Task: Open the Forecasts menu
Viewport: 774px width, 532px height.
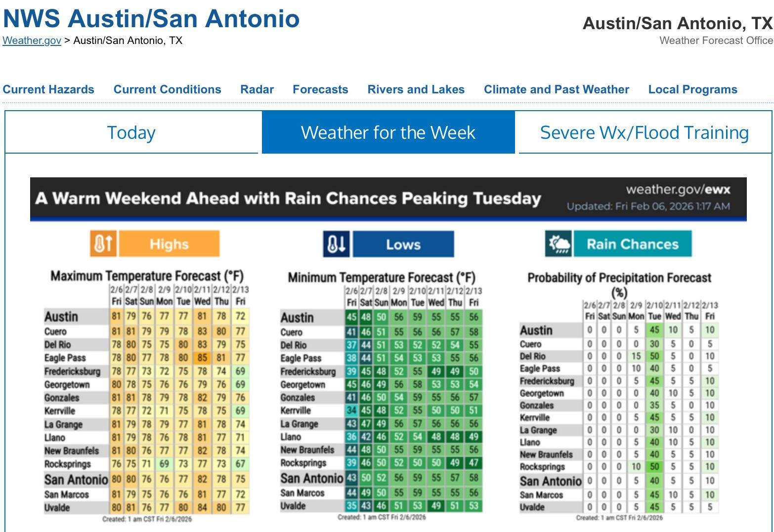Action: [320, 89]
